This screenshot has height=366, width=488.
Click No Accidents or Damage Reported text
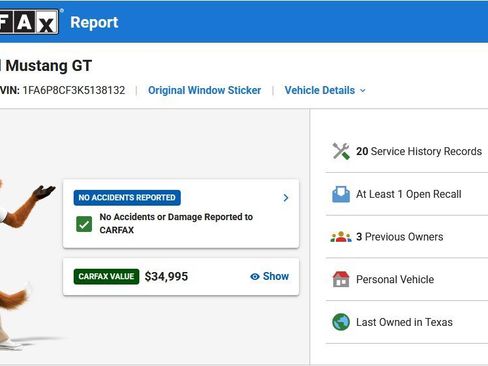[x=176, y=224]
